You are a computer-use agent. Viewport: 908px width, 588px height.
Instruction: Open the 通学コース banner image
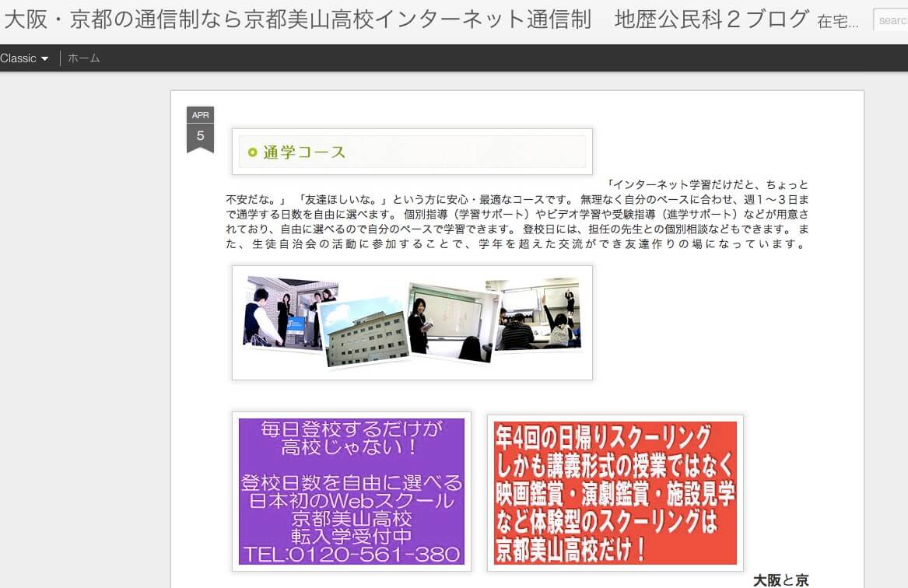click(x=412, y=152)
